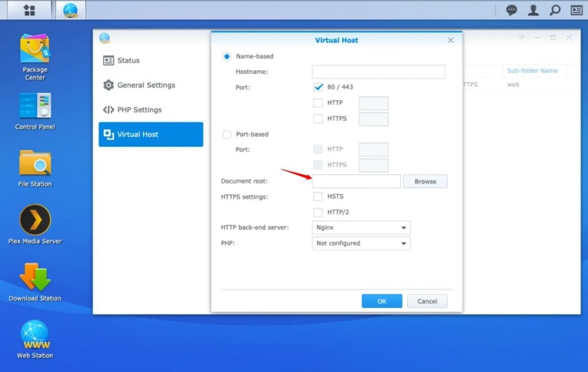Open notifications chat bubble icon

(512, 10)
